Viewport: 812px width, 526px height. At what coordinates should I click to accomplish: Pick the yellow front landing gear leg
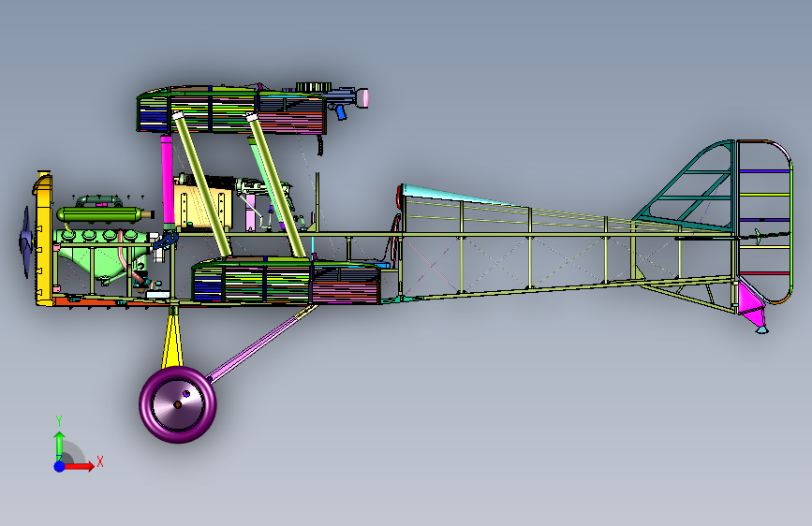click(x=172, y=339)
